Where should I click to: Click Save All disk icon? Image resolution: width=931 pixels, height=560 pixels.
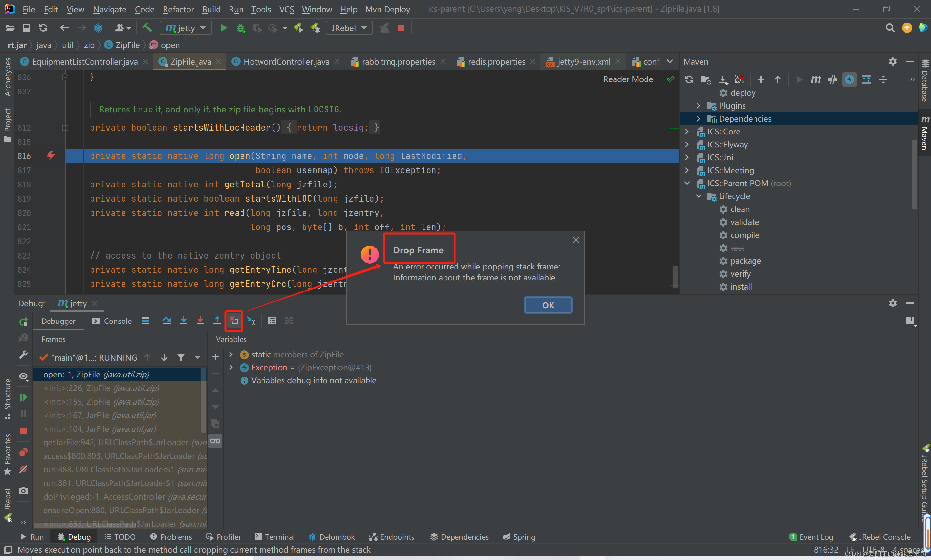[x=27, y=28]
